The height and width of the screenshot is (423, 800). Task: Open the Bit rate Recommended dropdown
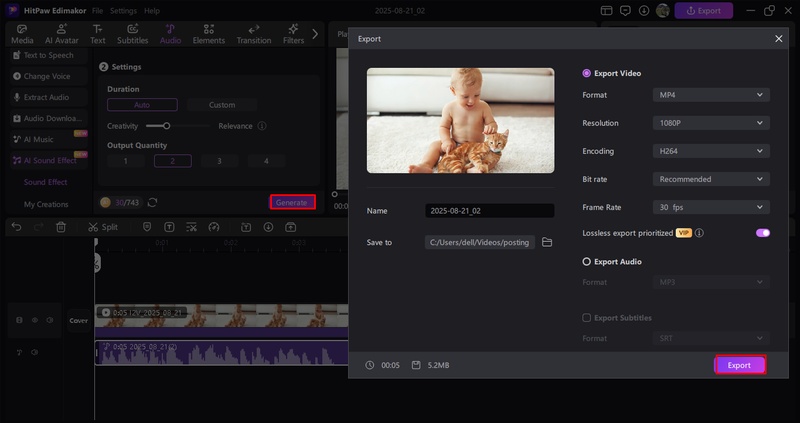click(x=711, y=179)
